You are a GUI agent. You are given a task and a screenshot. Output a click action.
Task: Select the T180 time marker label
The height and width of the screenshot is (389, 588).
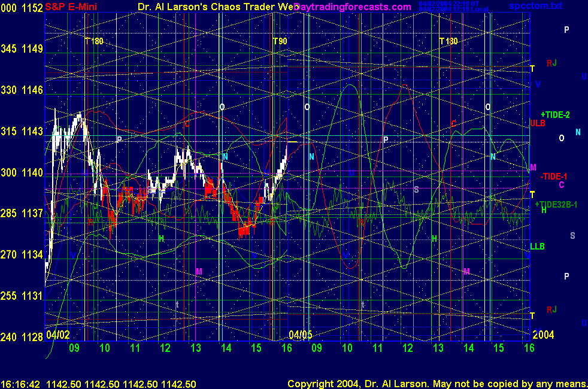[x=94, y=41]
